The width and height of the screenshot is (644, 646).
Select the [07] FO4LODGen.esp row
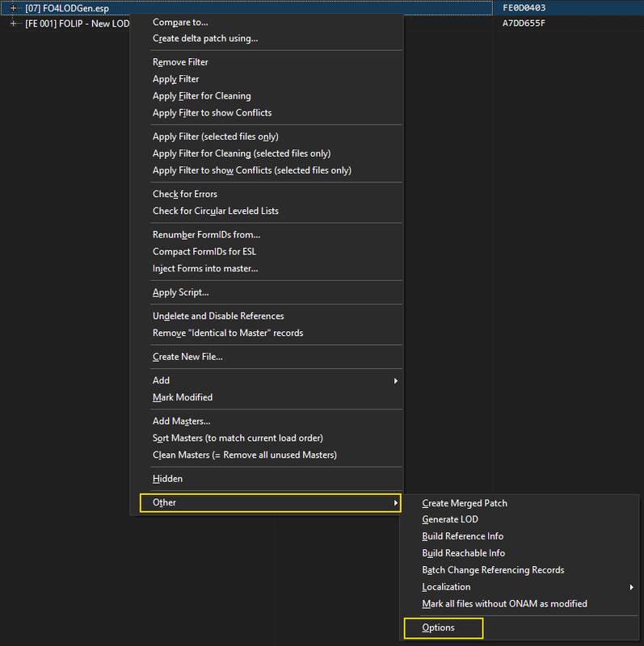point(246,8)
